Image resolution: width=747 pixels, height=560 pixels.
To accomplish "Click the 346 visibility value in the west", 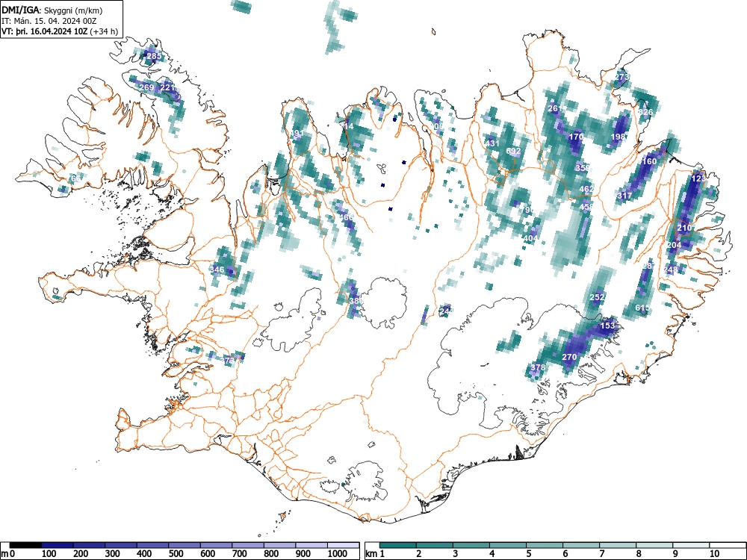I will point(217,270).
